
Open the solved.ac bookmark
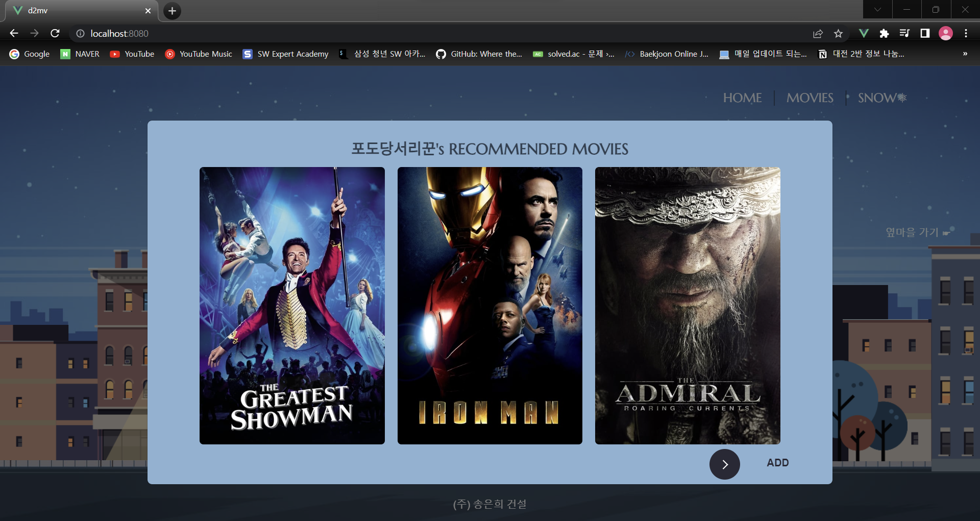[x=573, y=54]
